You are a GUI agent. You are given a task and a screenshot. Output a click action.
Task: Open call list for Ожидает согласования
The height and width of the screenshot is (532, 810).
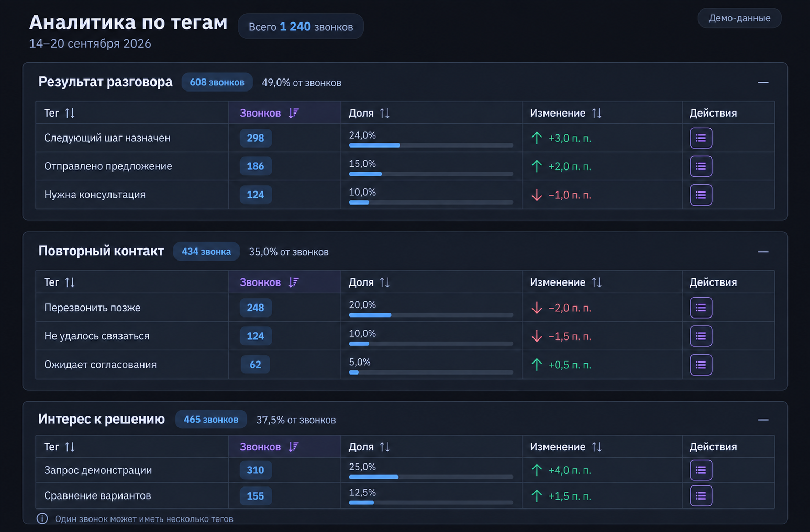coord(701,365)
